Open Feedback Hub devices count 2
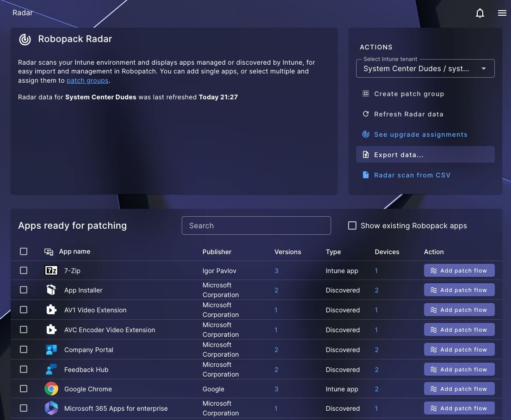Viewport: 511px width, 420px height. click(x=377, y=370)
